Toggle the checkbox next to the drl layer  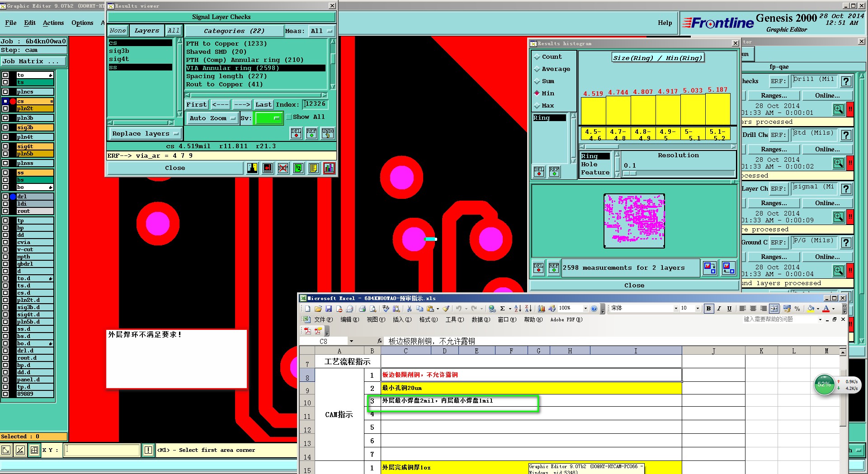[5, 197]
